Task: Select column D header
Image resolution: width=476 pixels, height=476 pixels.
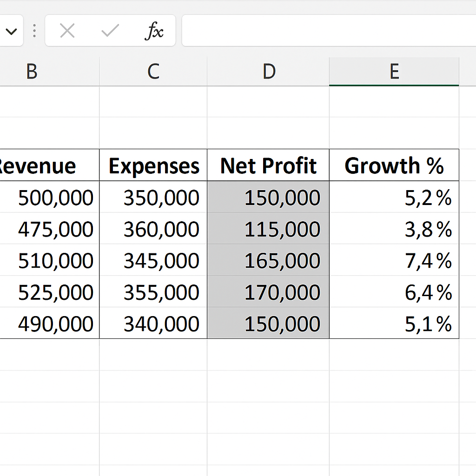Action: (x=269, y=72)
